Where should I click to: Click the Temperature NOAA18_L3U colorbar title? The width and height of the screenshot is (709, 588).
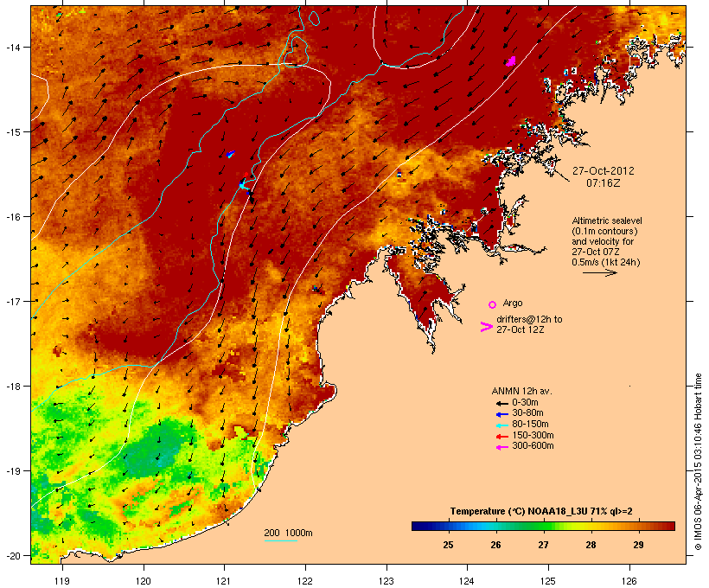click(x=541, y=511)
